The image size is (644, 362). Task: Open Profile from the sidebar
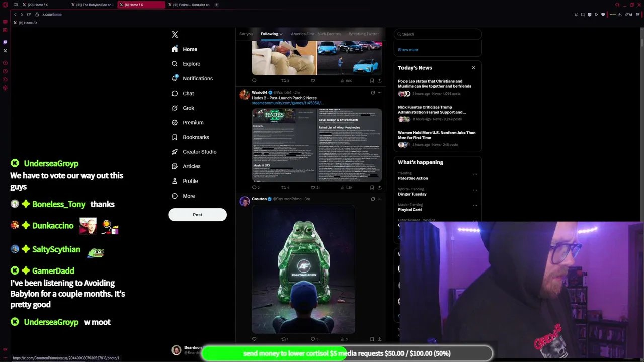[184, 180]
